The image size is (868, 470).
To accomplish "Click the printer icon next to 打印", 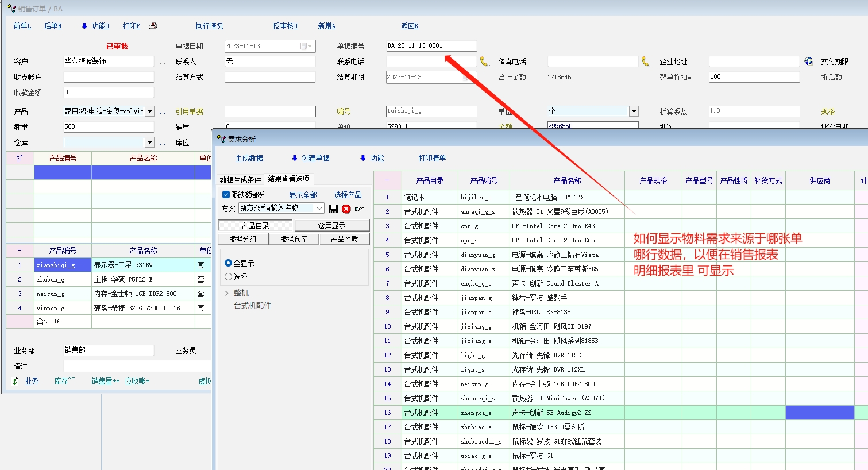I will click(x=153, y=26).
